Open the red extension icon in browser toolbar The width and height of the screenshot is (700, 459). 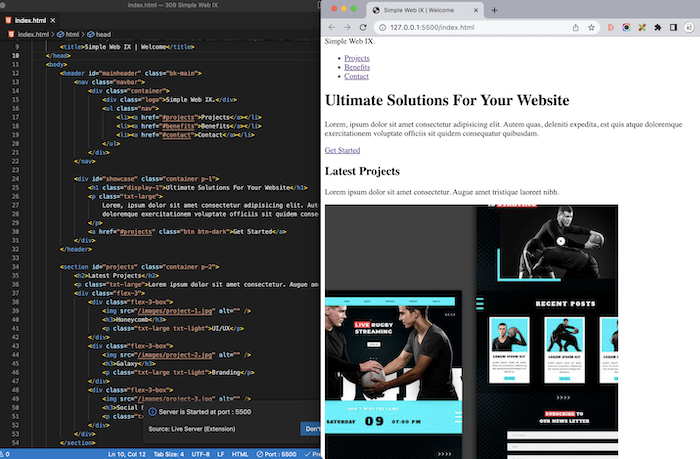611,27
